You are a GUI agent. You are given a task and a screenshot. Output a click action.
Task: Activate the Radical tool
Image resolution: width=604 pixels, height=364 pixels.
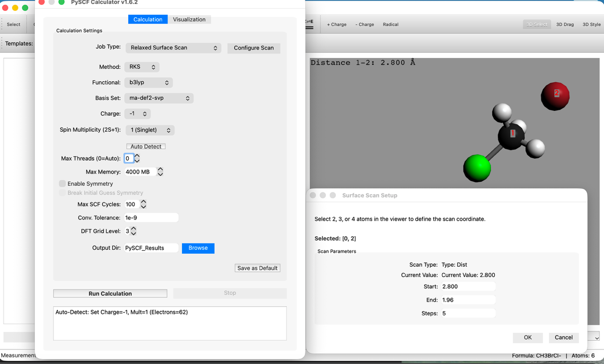(x=390, y=25)
